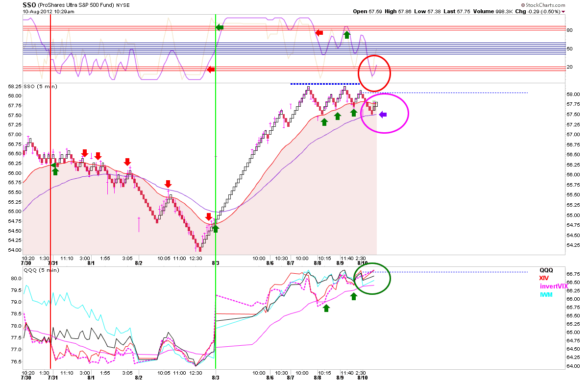Viewport: 588px width, 382px height.
Task: Click the 'Chg -0.29 (-0.50%)' value
Action: (538, 11)
